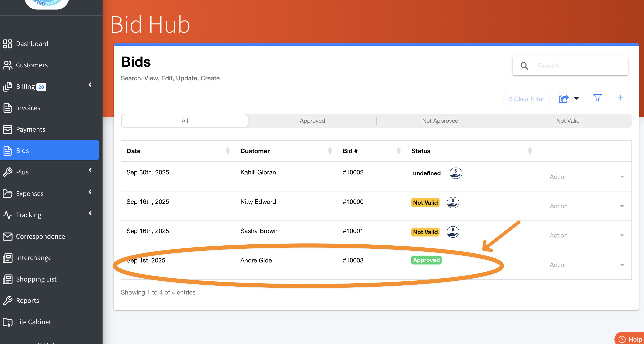This screenshot has width=644, height=344.
Task: Click payment hand icon for Kitty Edward
Action: point(453,202)
